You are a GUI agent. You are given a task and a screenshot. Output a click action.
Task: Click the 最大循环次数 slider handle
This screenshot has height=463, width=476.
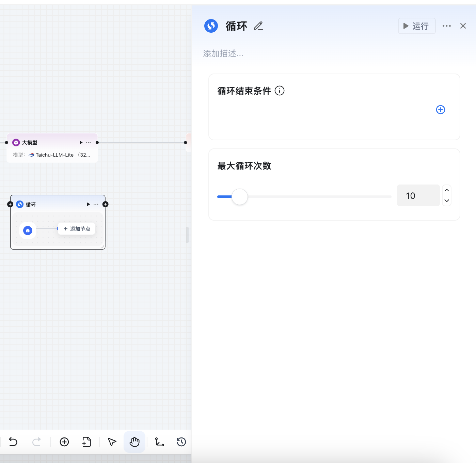[x=240, y=197]
